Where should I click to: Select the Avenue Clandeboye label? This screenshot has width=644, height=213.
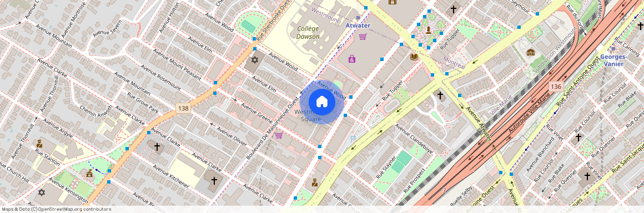click(414, 139)
